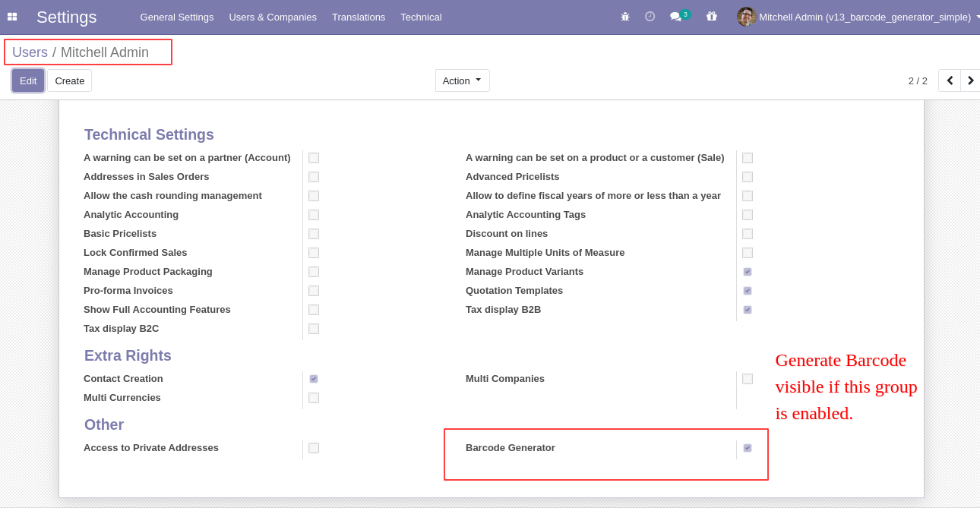The image size is (980, 508).
Task: Toggle Tax display B2C checkbox
Action: tap(314, 329)
